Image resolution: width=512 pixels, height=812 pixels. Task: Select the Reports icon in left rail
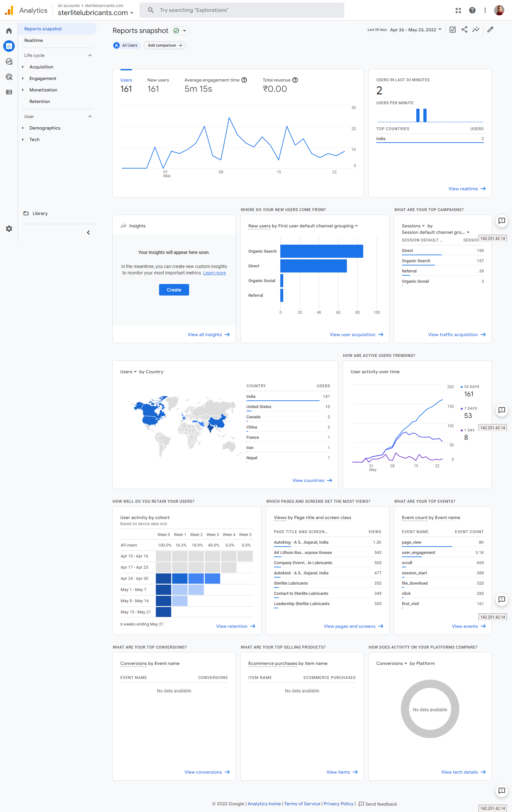(9, 46)
